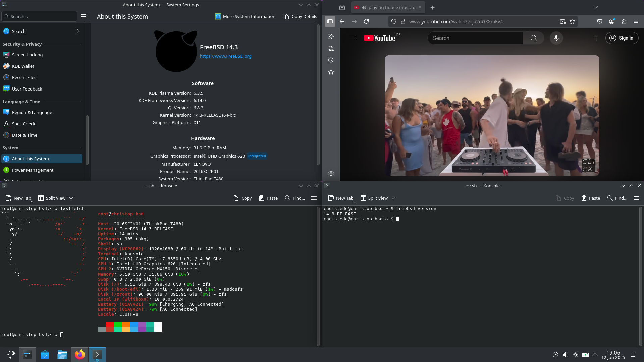Select the playing house music tab

[389, 7]
